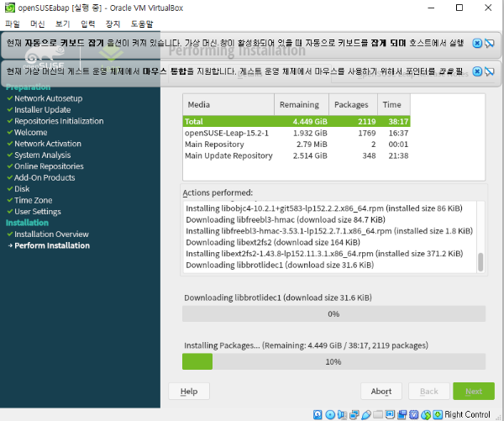The image size is (504, 421).
Task: Click System Analysis step
Action: click(43, 155)
